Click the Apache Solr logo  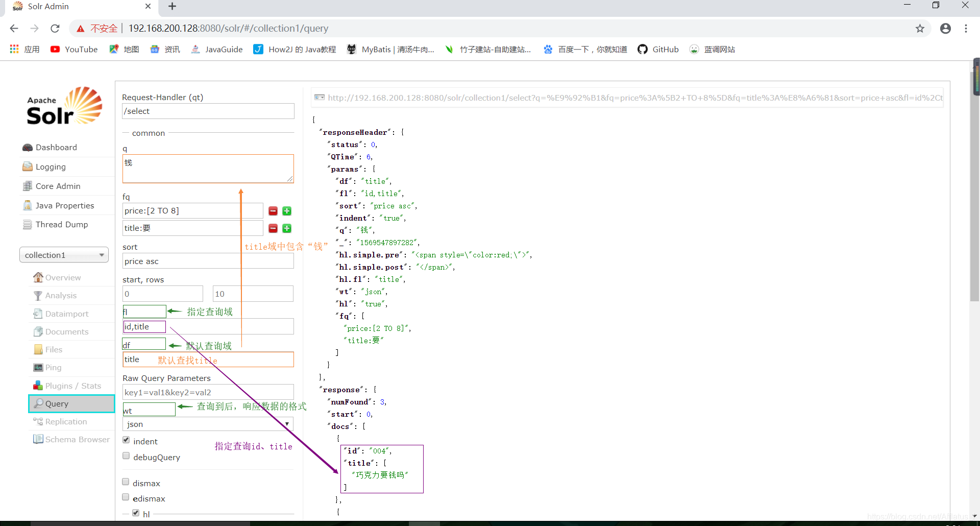coord(65,106)
